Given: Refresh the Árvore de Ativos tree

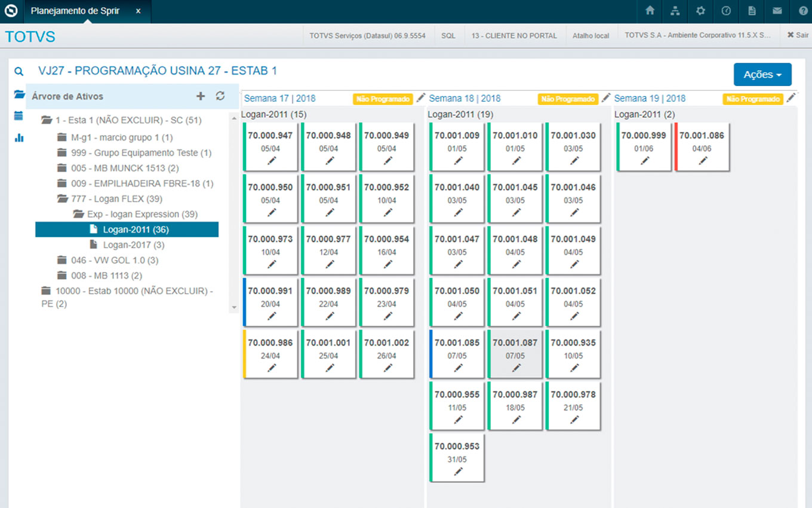Looking at the screenshot, I should pos(220,96).
